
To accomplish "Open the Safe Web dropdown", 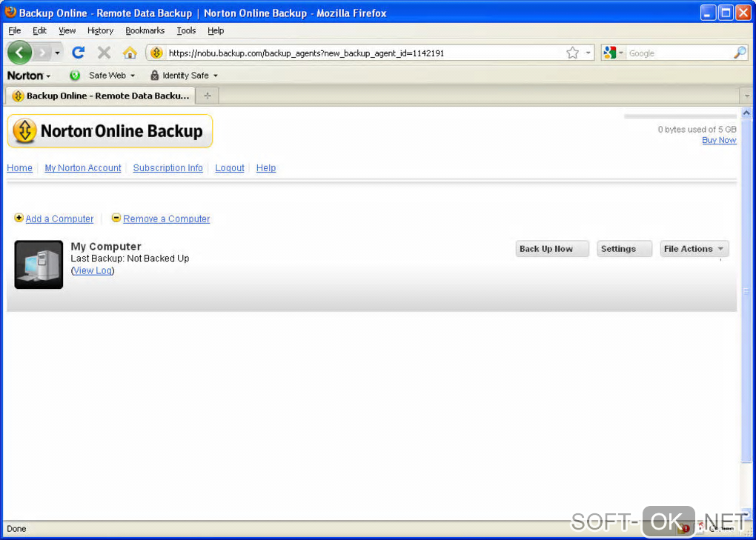I will 112,76.
